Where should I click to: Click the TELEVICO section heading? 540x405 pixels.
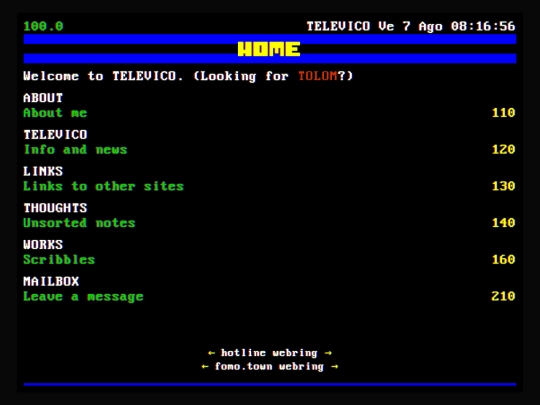55,135
